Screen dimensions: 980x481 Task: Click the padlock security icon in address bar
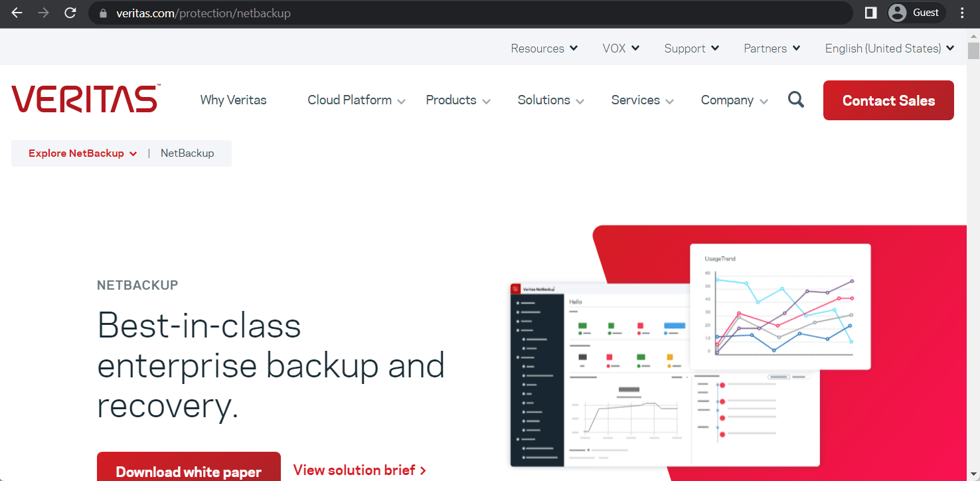[x=102, y=12]
